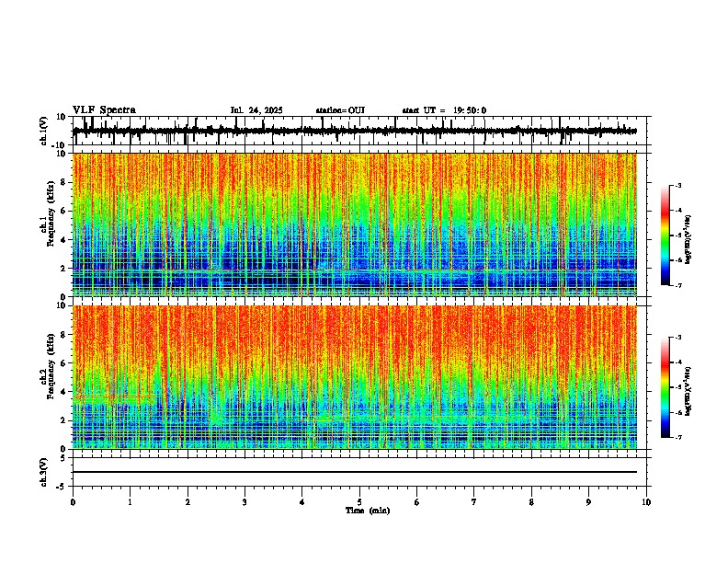Click the ch.2 color bar log(PSD) unit label
This screenshot has width=728, height=563.
(x=688, y=392)
